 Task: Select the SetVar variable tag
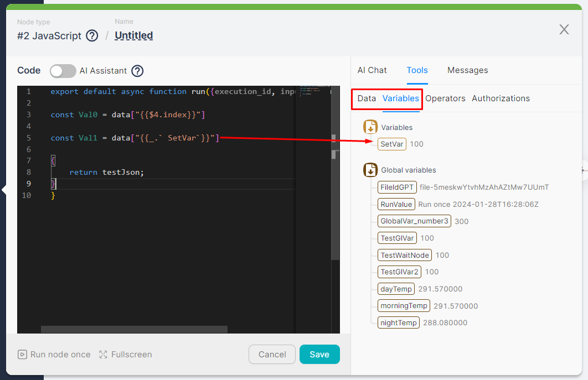click(392, 144)
